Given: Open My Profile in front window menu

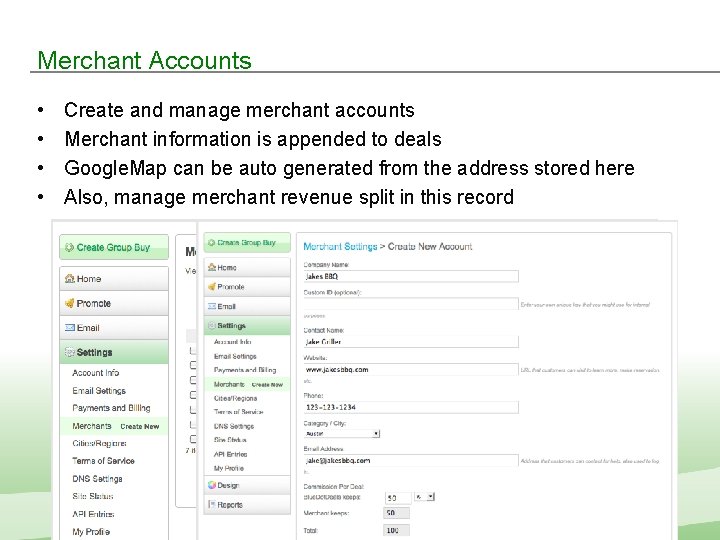Looking at the screenshot, I should pyautogui.click(x=229, y=468).
